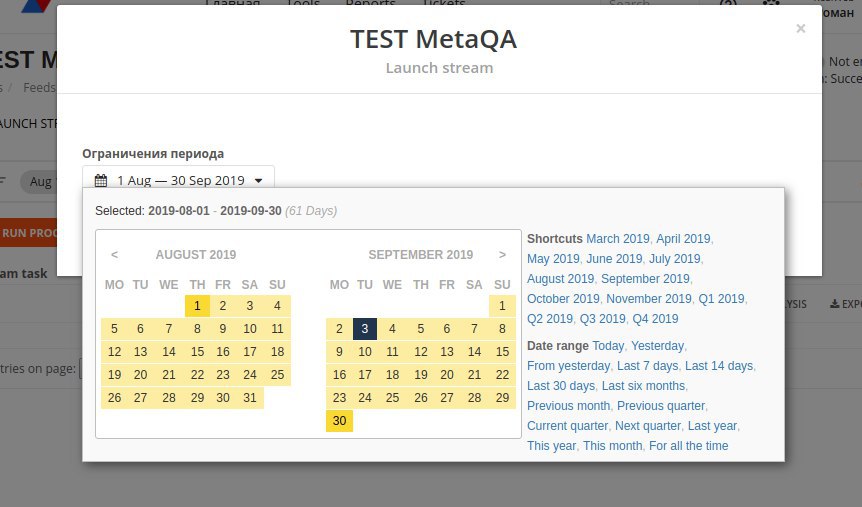Select August 1 in calendar
This screenshot has height=507, width=862.
pos(197,306)
